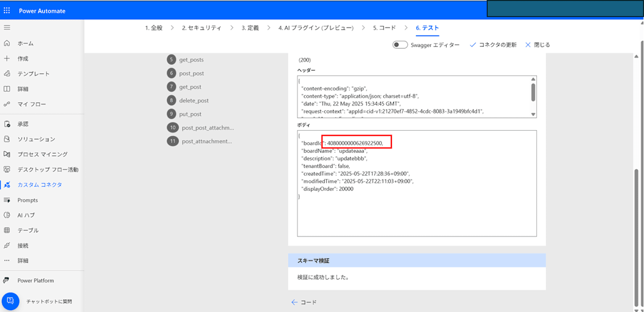The image size is (644, 312).
Task: Select the get_posts operation
Action: [x=192, y=60]
